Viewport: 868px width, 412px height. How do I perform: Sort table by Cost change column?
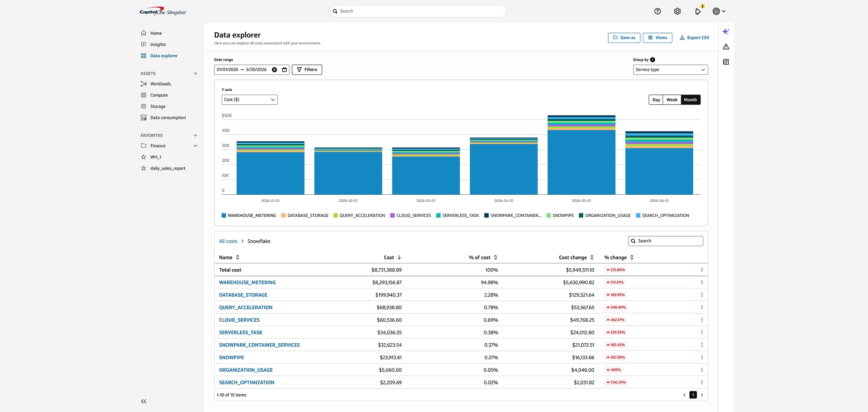[x=576, y=257]
